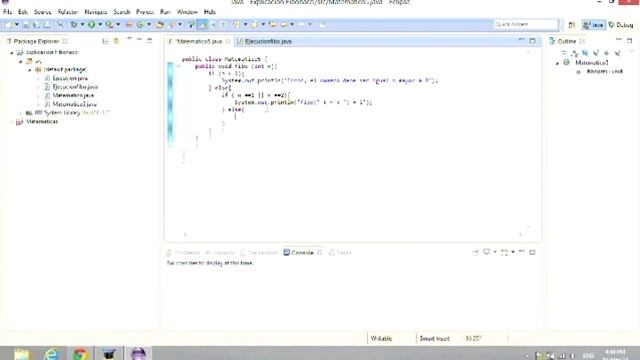640x360 pixels.
Task: Toggle Hide Local Types in Outline
Action: click(617, 53)
